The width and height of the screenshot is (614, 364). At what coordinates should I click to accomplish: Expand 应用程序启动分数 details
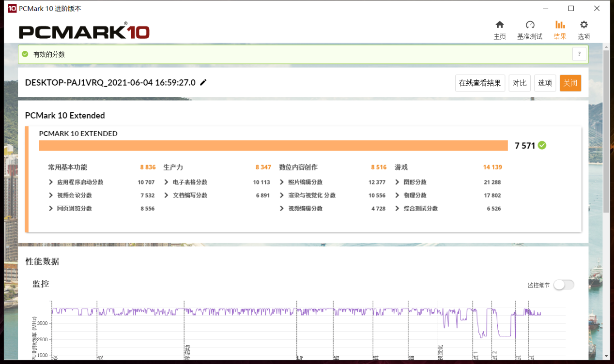51,182
